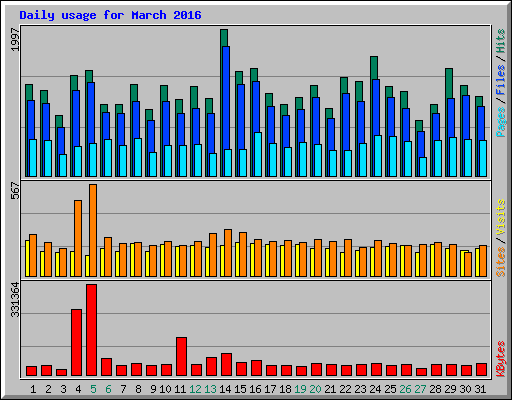Click the 'Daily usage for March 2016' title
The height and width of the screenshot is (400, 512).
pos(110,15)
